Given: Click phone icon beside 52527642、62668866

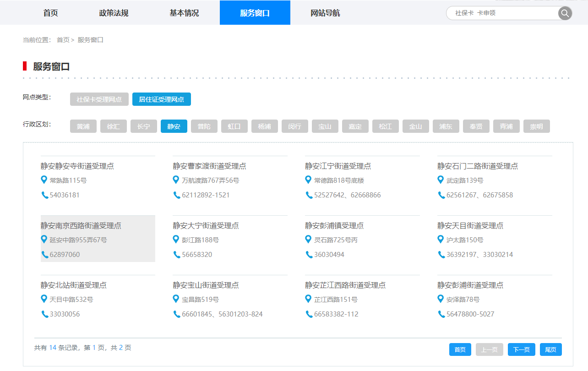Looking at the screenshot, I should [x=309, y=195].
